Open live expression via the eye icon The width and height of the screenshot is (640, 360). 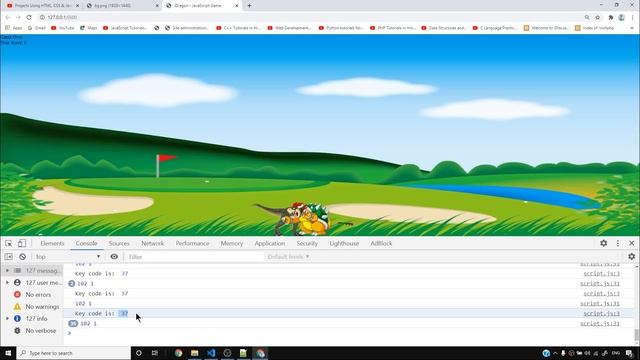[114, 257]
